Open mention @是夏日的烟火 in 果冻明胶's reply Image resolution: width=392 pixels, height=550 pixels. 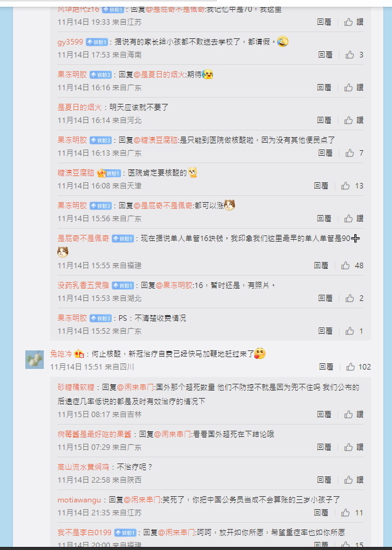pyautogui.click(x=159, y=75)
